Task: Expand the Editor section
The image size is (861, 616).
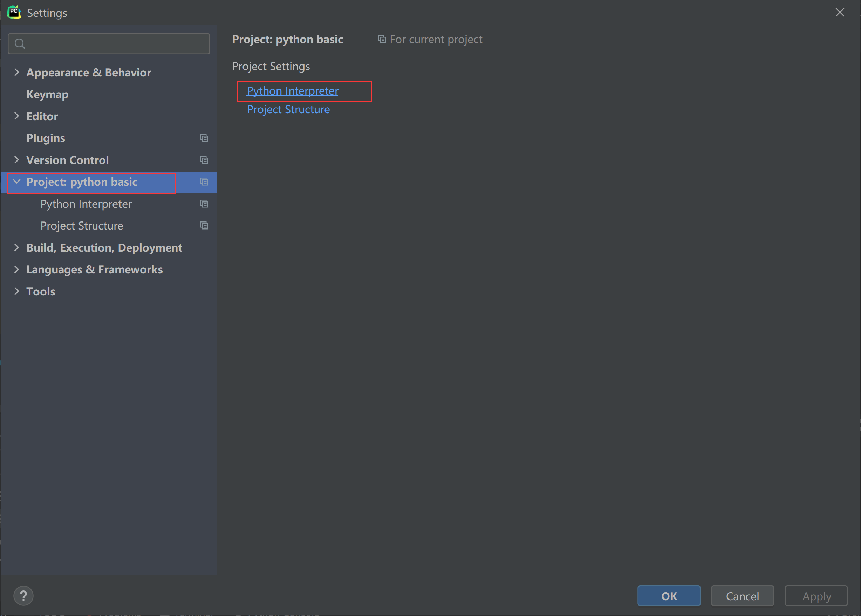Action: 16,116
